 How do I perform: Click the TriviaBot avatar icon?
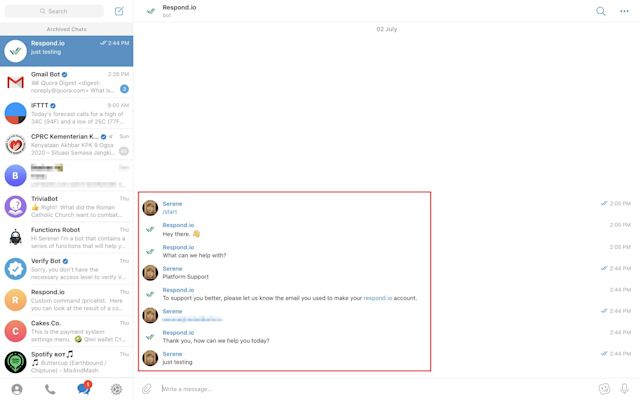(x=16, y=207)
